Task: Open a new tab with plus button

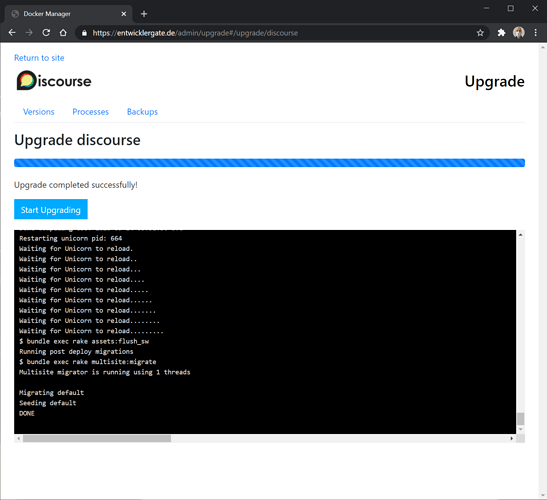Action: coord(144,14)
